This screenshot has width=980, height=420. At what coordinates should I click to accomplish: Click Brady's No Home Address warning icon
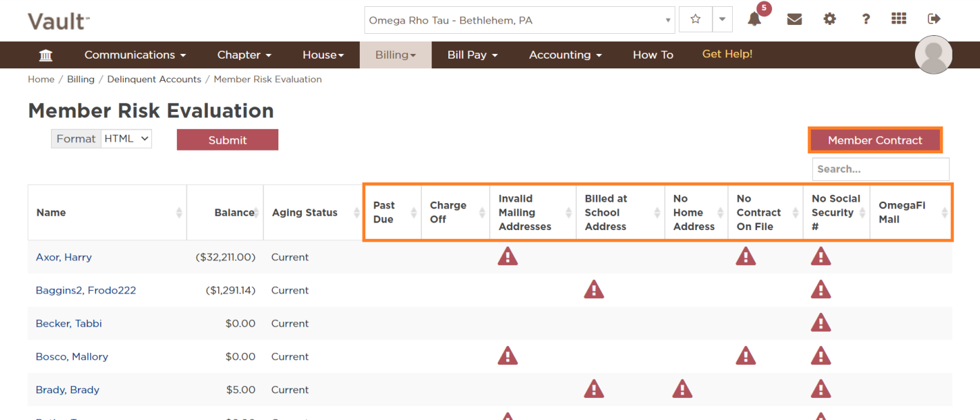[x=682, y=390]
